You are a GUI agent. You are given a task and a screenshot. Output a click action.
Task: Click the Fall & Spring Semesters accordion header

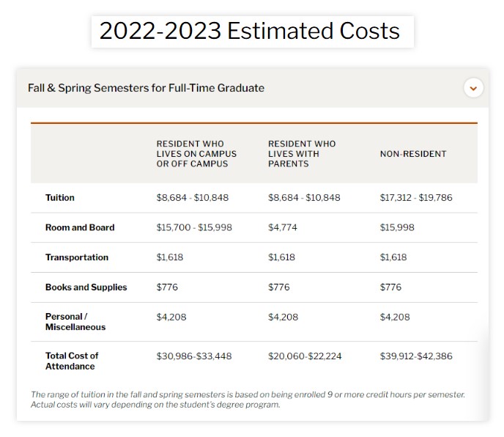(253, 88)
